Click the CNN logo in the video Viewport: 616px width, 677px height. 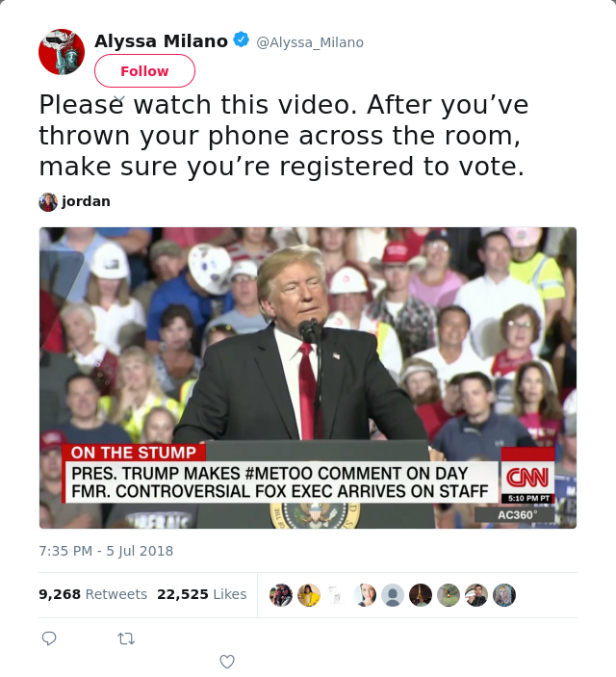click(527, 478)
